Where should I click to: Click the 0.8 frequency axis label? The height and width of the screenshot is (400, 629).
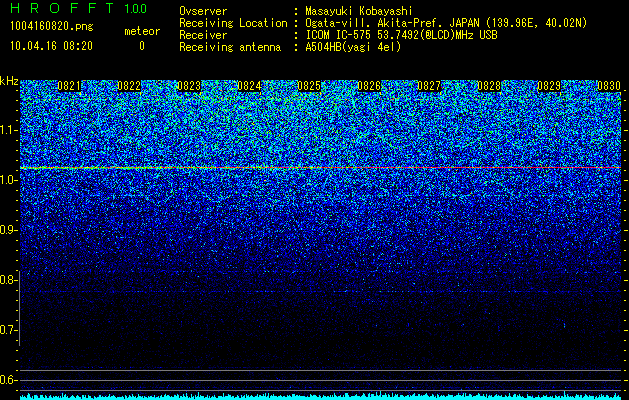pos(7,280)
